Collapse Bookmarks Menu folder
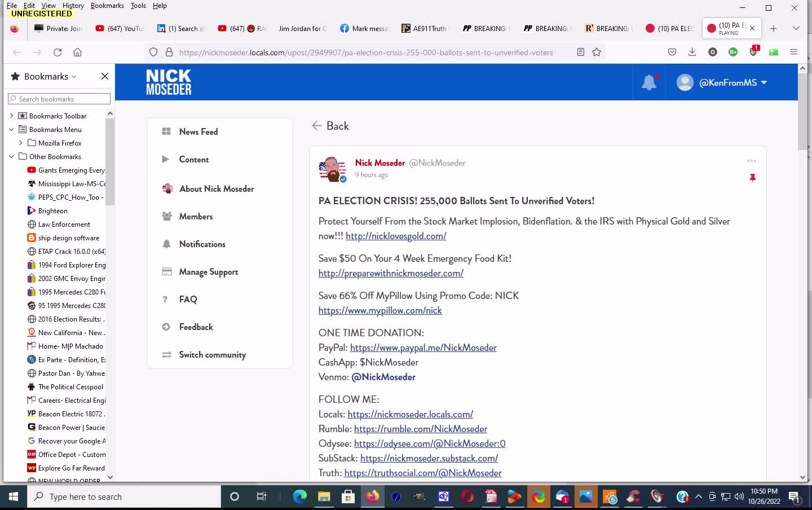Viewport: 812px width, 510px height. [11, 129]
